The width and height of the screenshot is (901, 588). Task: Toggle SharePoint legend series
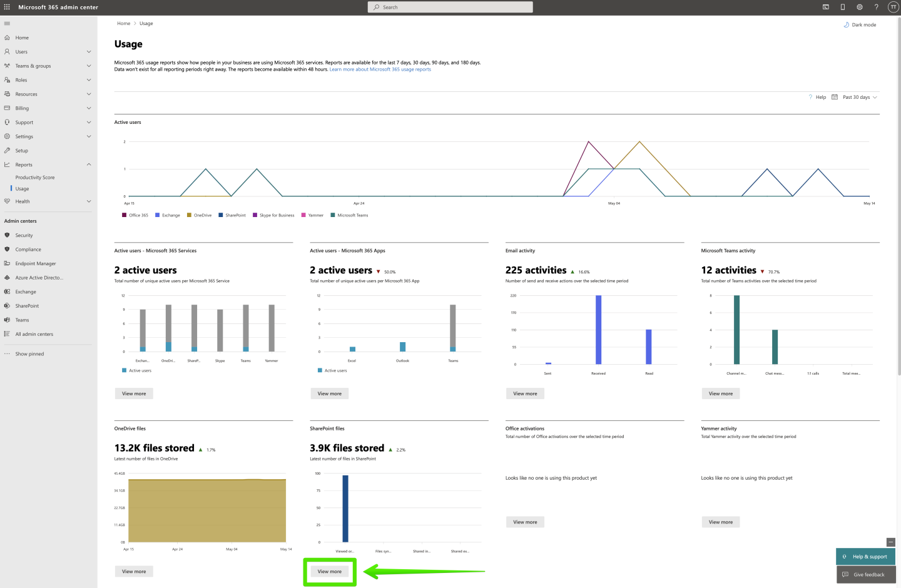[232, 215]
